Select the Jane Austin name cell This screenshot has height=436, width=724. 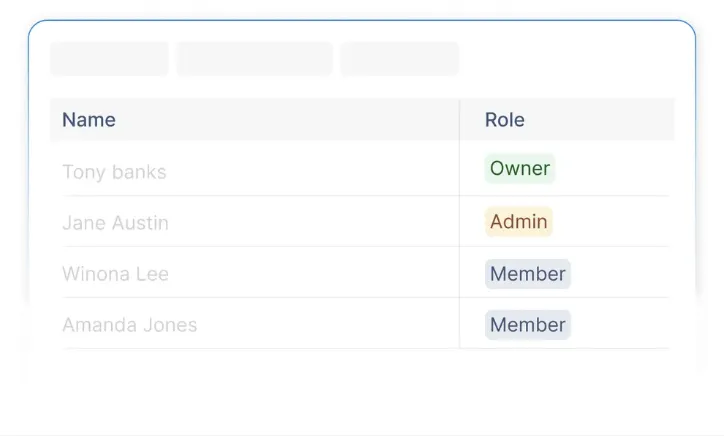pos(115,223)
